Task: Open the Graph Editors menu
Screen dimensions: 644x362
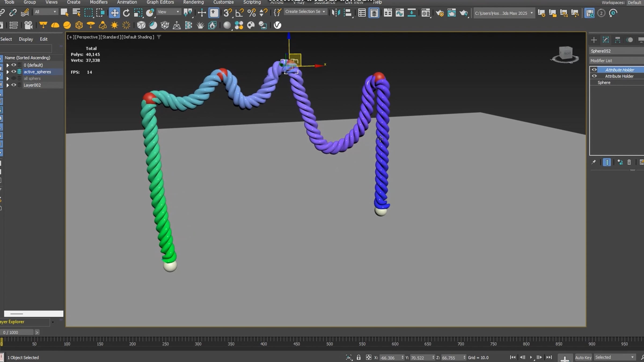Action: coord(160,2)
